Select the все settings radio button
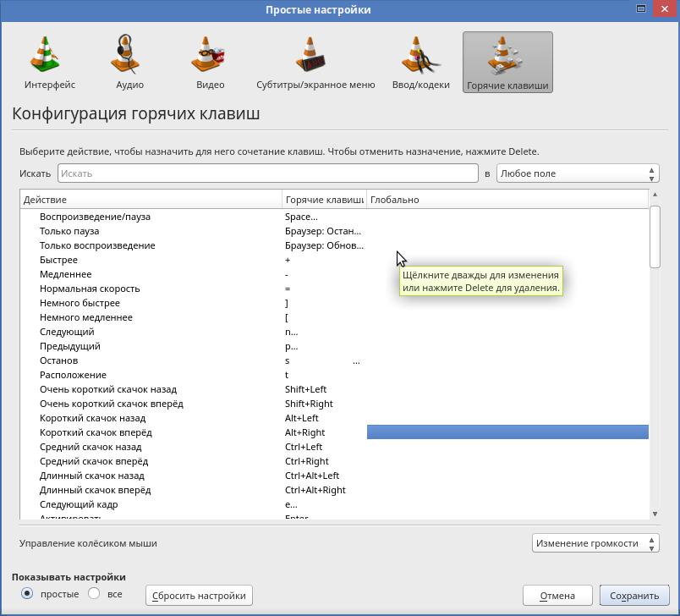The width and height of the screenshot is (680, 616). (x=94, y=593)
